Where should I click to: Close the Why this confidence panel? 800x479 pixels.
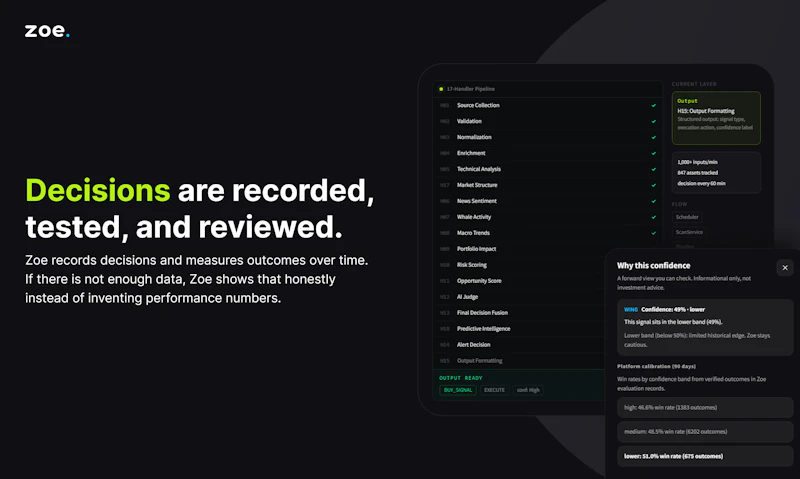[x=785, y=267]
